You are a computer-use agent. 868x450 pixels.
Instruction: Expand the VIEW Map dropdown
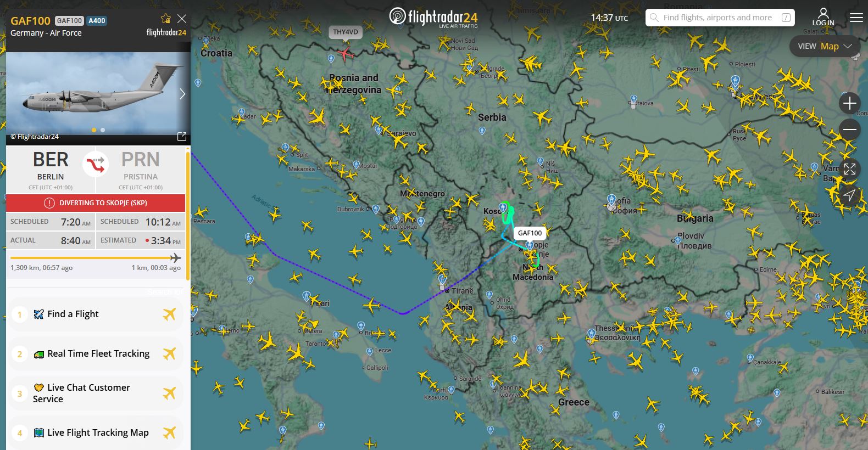tap(825, 46)
